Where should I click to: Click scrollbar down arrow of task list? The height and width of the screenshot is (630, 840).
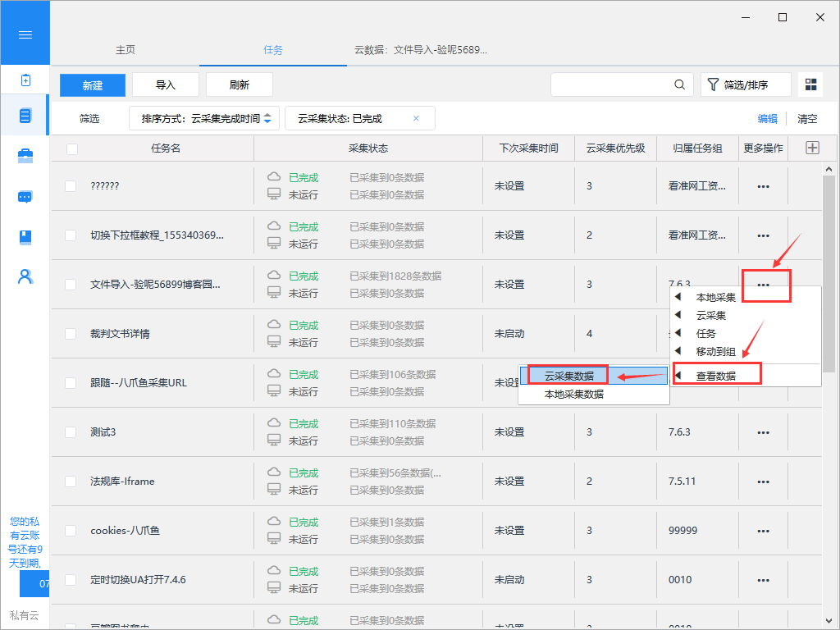click(x=829, y=622)
